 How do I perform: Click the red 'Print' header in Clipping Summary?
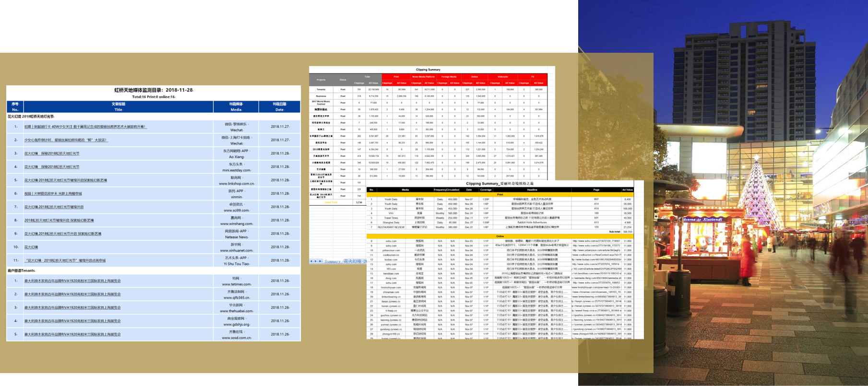(396, 77)
